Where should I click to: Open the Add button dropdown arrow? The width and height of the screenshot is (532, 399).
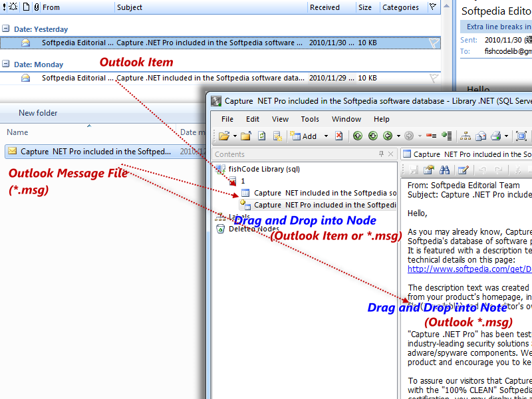pyautogui.click(x=326, y=136)
